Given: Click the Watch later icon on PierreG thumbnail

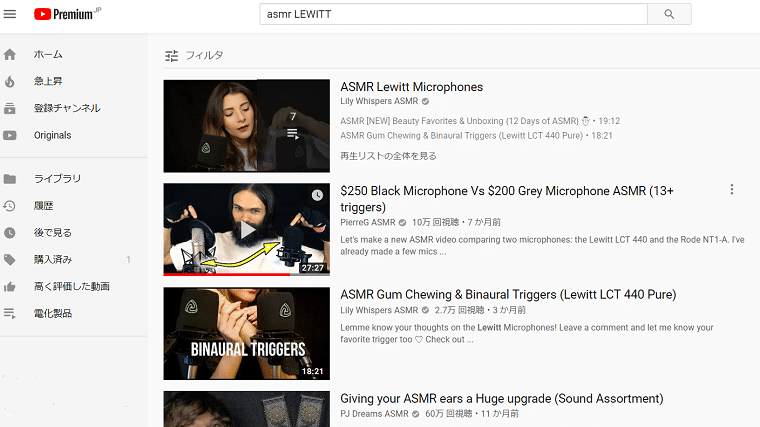Looking at the screenshot, I should pyautogui.click(x=317, y=195).
